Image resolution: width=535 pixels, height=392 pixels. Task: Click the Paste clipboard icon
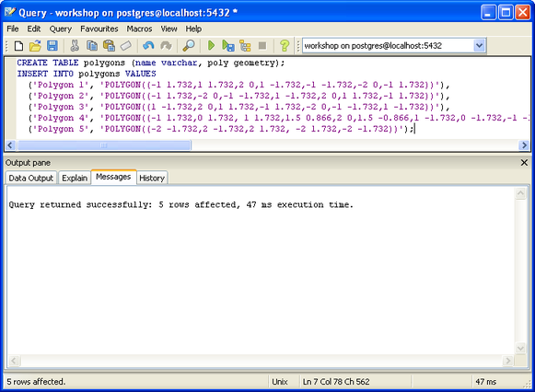pos(110,46)
